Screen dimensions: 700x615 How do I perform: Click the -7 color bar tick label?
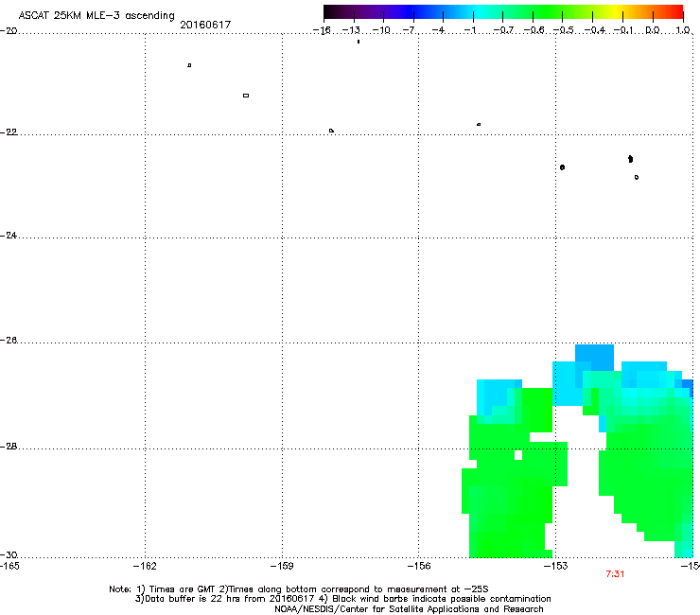tap(410, 30)
